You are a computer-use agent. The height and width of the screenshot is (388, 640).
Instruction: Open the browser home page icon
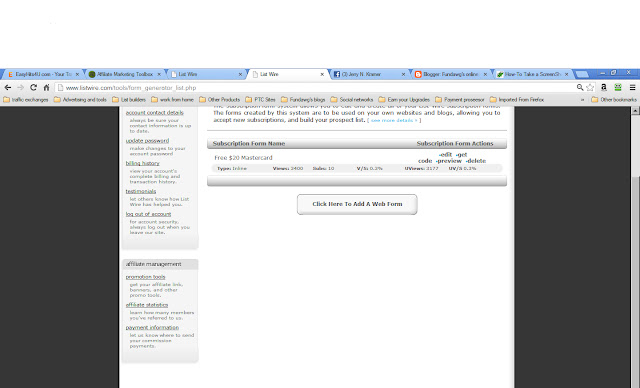(47, 87)
